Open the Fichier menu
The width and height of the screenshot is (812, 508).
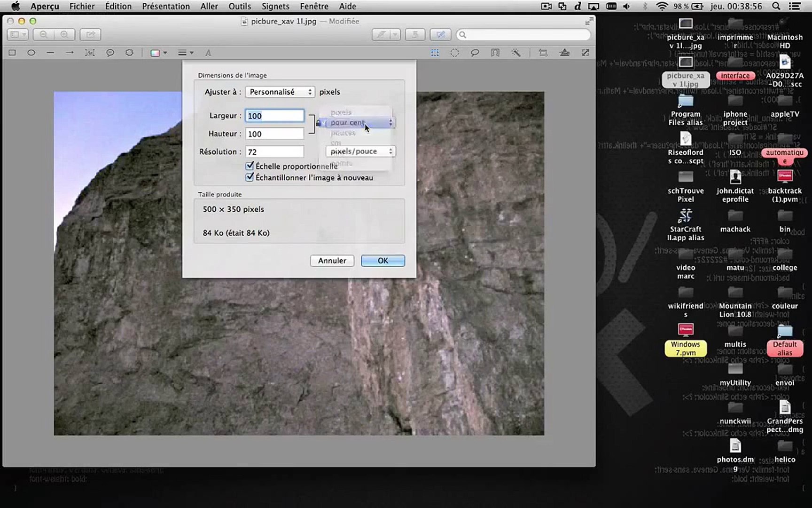click(x=82, y=6)
